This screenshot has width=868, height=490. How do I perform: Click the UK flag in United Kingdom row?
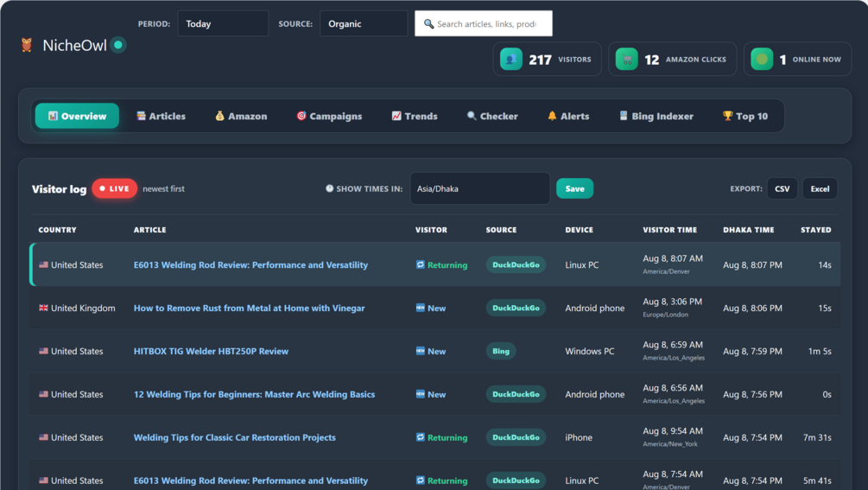click(x=43, y=308)
